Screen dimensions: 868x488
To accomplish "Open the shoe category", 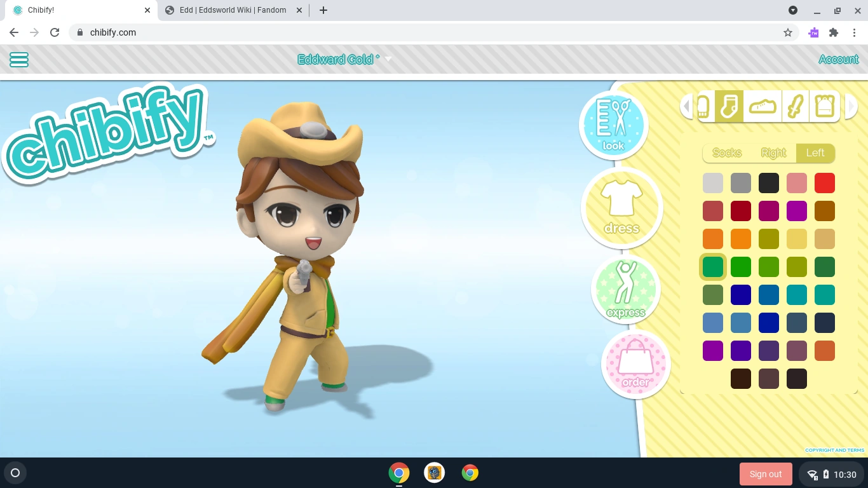I will tap(762, 106).
